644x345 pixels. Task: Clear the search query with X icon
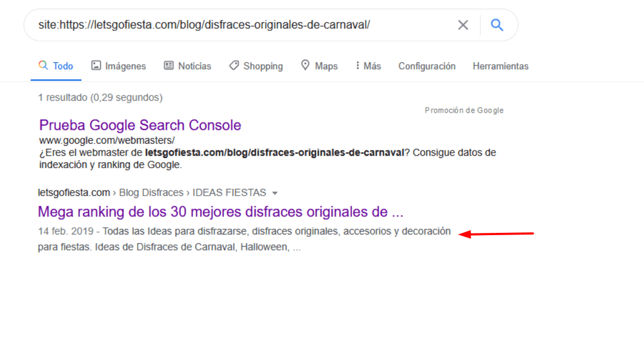pyautogui.click(x=463, y=25)
